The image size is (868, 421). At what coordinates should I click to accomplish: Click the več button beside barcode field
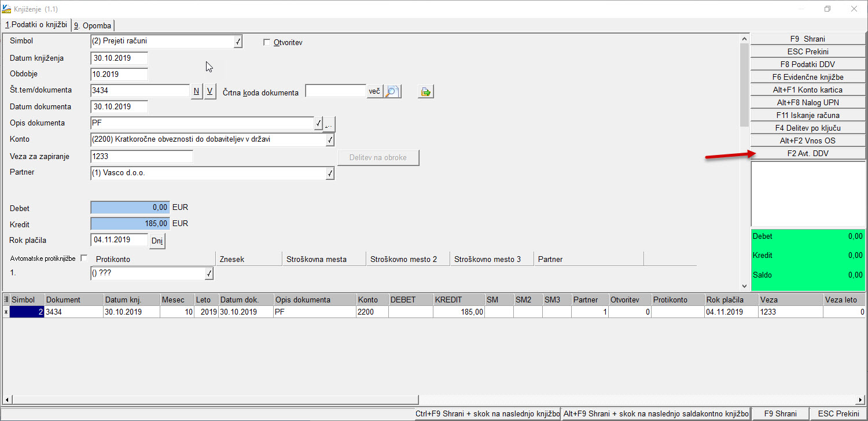point(375,91)
